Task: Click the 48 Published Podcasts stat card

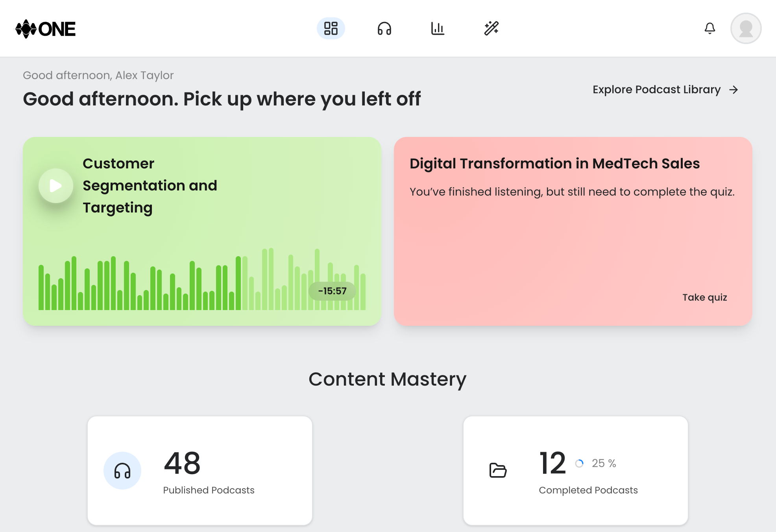Action: (200, 471)
